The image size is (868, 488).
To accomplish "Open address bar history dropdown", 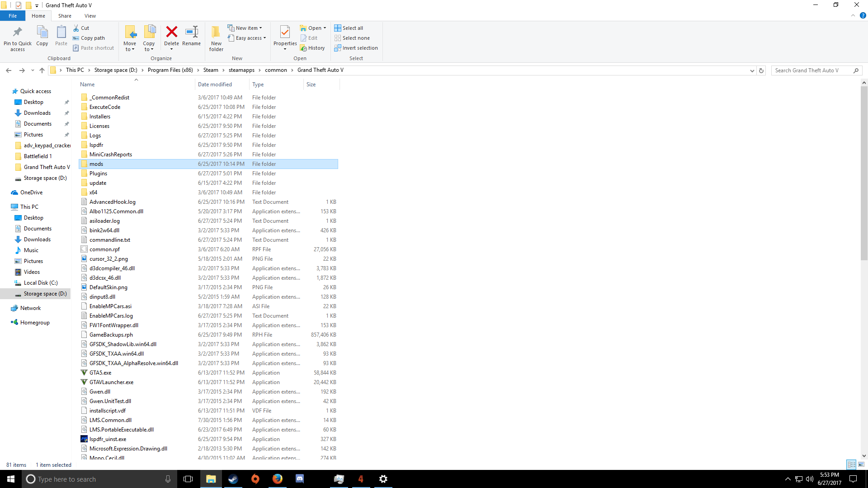I will point(752,70).
